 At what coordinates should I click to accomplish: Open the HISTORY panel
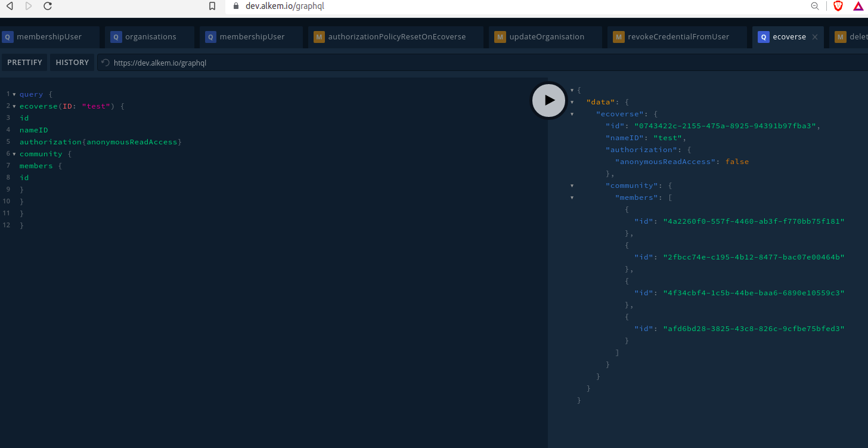click(72, 62)
